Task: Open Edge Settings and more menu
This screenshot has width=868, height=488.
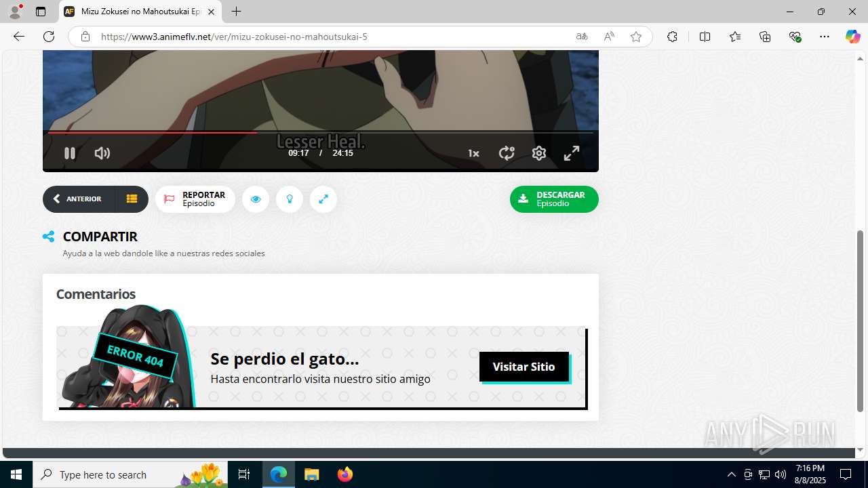Action: (x=825, y=37)
